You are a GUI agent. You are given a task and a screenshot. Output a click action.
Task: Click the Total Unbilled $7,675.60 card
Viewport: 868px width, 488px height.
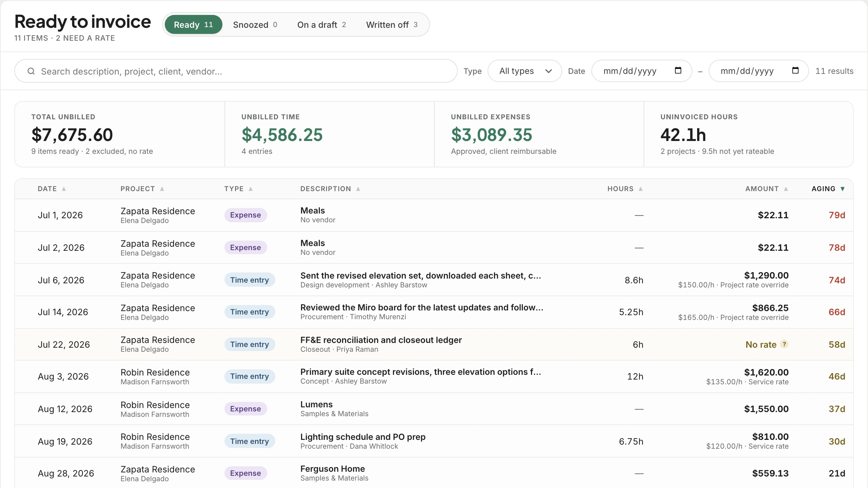[x=120, y=134]
